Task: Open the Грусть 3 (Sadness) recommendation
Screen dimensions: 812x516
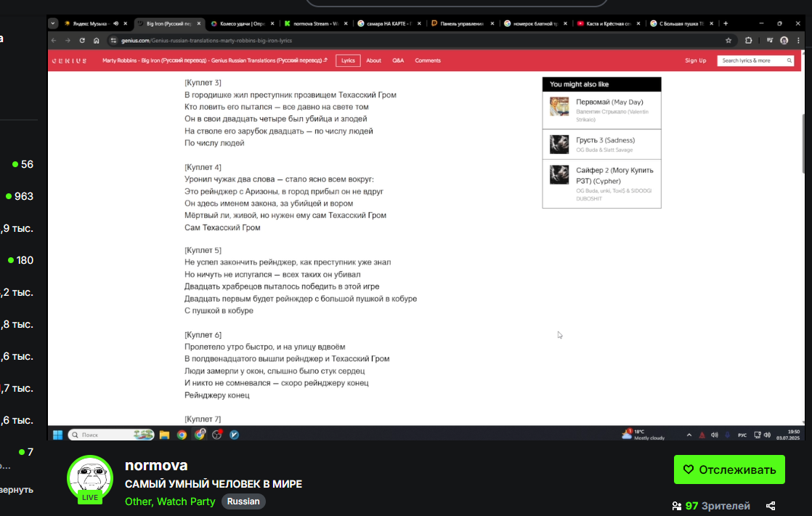Action: tap(602, 145)
